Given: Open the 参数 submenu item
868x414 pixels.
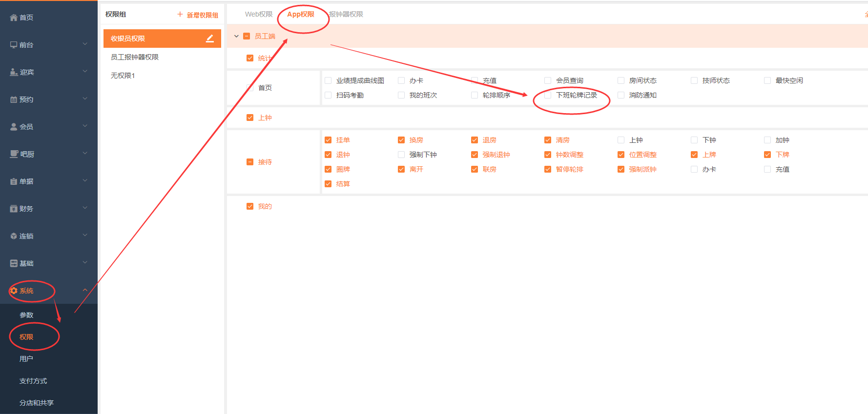Looking at the screenshot, I should click(26, 315).
